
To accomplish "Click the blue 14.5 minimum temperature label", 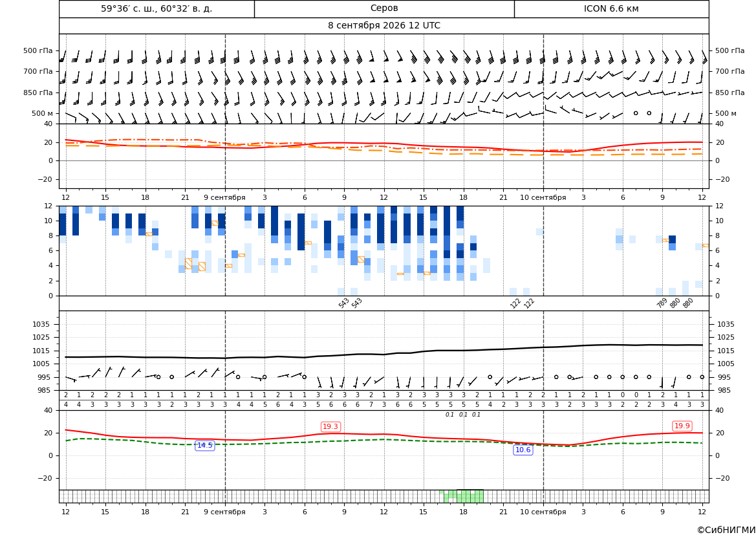I will click(x=204, y=445).
